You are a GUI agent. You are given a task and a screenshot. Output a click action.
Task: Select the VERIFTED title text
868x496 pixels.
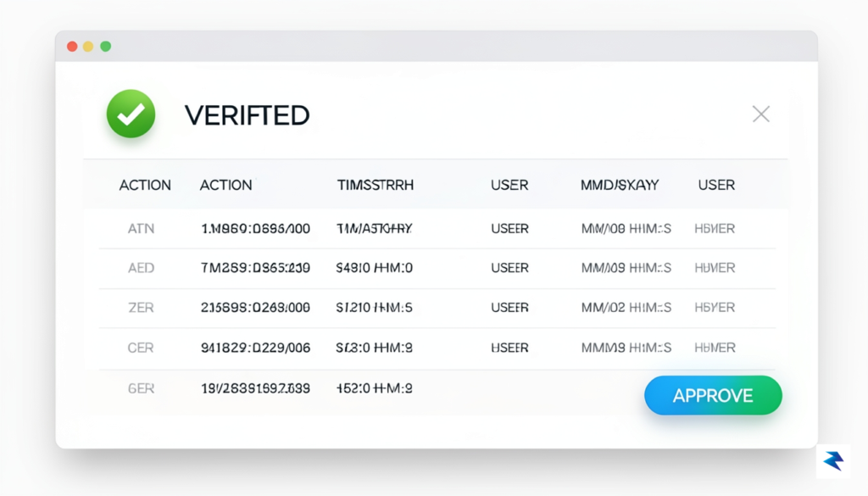(247, 115)
